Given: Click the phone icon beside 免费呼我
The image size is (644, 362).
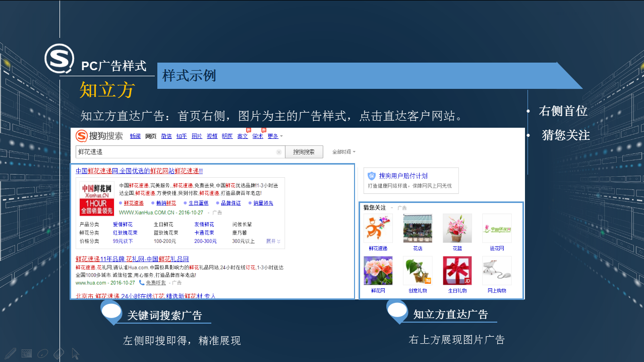Looking at the screenshot, I should (x=142, y=283).
